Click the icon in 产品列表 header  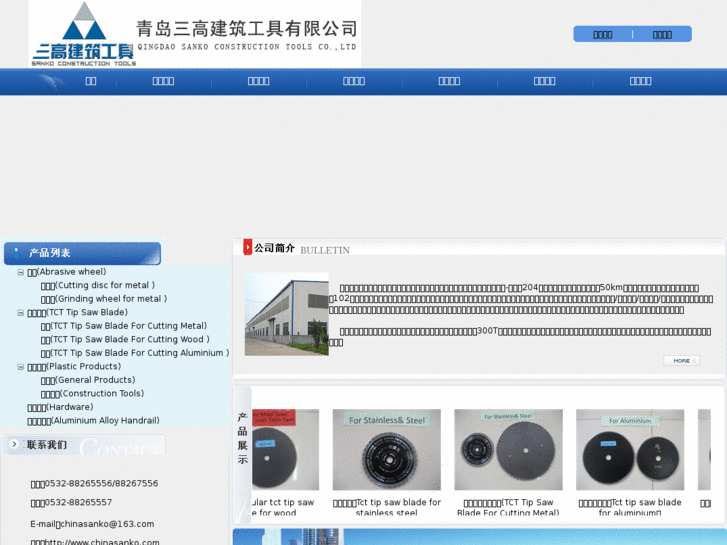point(14,253)
